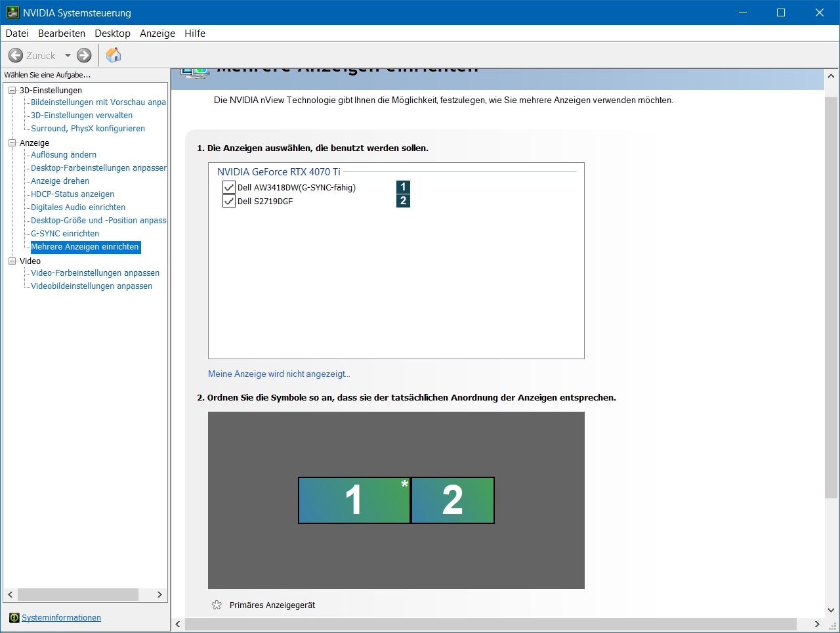Open the Zurück history dropdown arrow
This screenshot has width=840, height=633.
(68, 56)
